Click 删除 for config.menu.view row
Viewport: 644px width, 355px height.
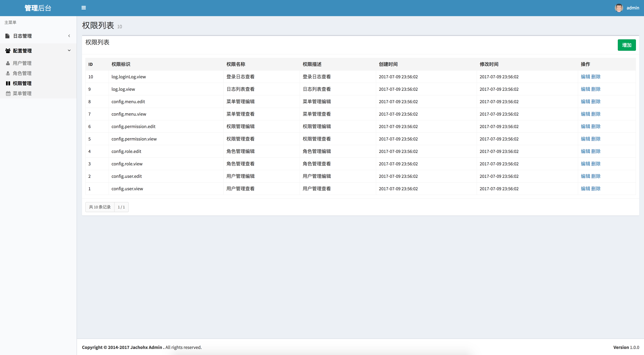click(x=596, y=114)
